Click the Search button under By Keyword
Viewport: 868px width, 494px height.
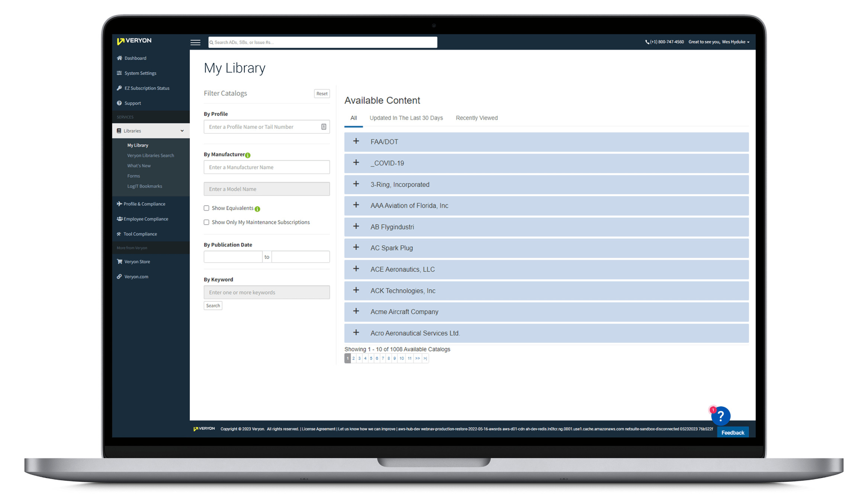(213, 306)
